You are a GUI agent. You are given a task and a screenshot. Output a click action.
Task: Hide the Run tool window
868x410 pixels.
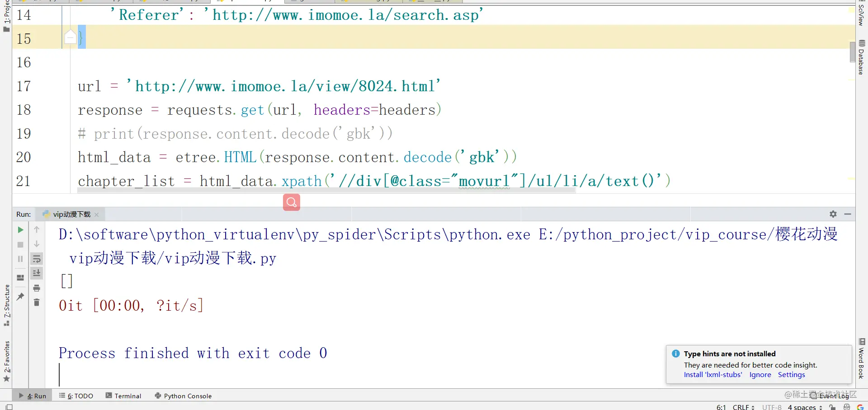click(848, 214)
